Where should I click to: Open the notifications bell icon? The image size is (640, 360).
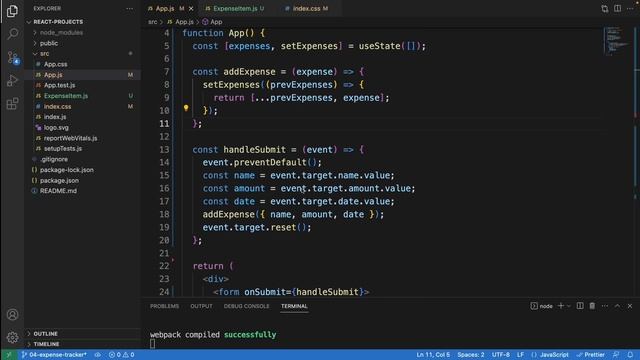click(630, 355)
